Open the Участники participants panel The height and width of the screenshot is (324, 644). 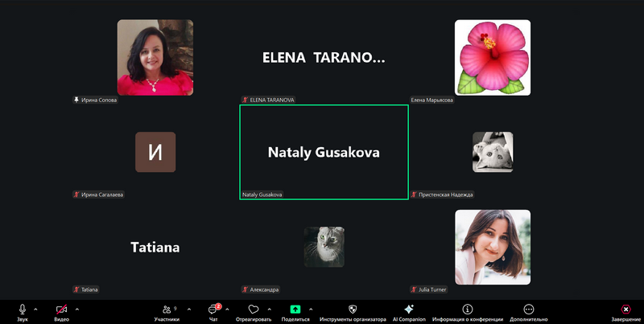coord(167,310)
